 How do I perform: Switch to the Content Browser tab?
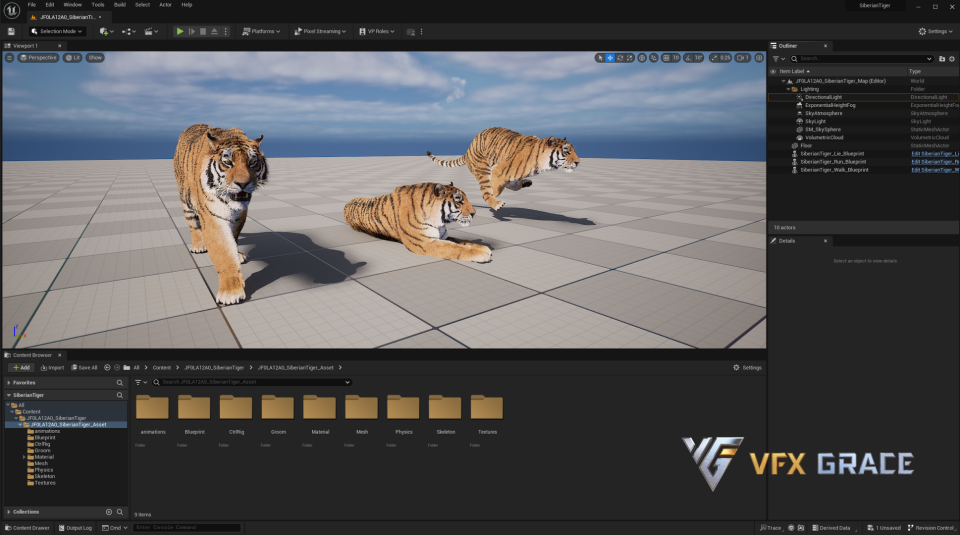pyautogui.click(x=32, y=355)
